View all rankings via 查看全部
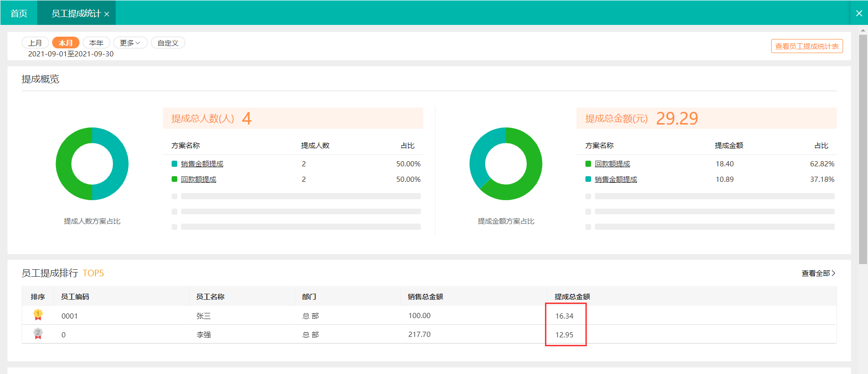This screenshot has width=868, height=374. pyautogui.click(x=816, y=273)
